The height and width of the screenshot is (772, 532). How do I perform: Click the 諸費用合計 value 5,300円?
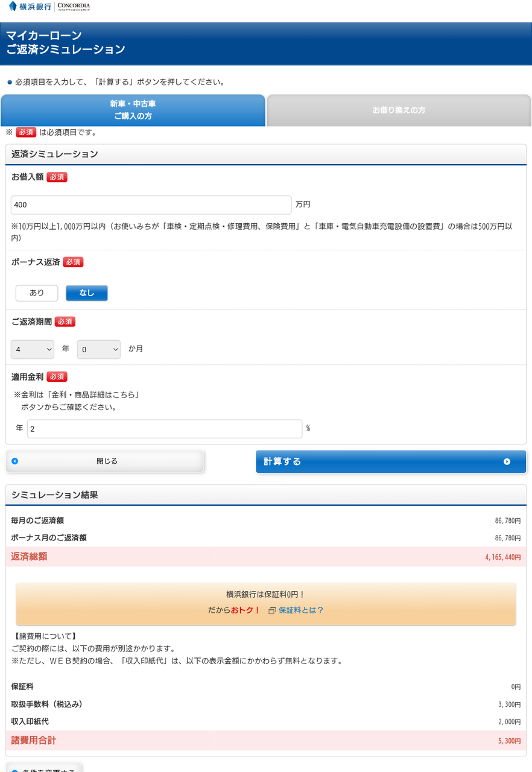510,741
